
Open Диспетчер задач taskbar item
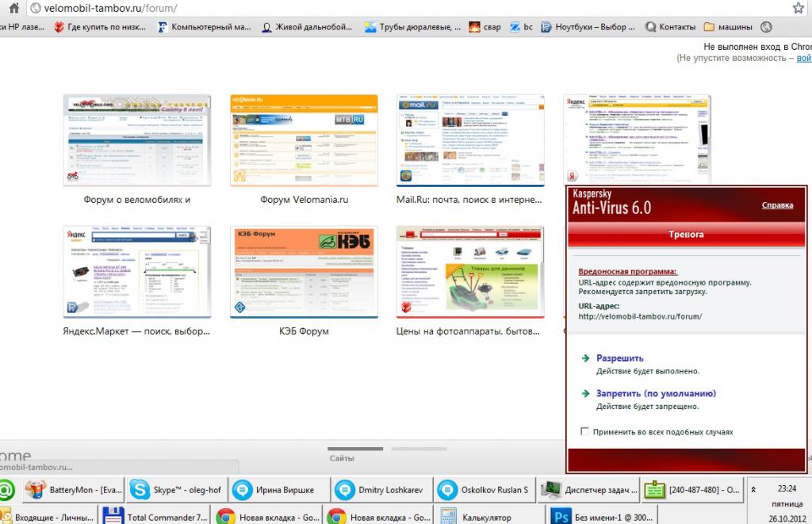pyautogui.click(x=589, y=490)
